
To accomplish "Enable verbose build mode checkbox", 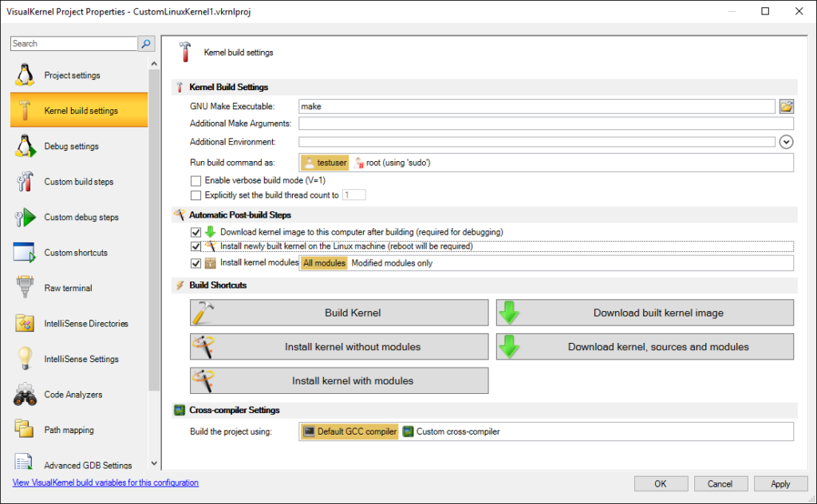I will pyautogui.click(x=196, y=181).
